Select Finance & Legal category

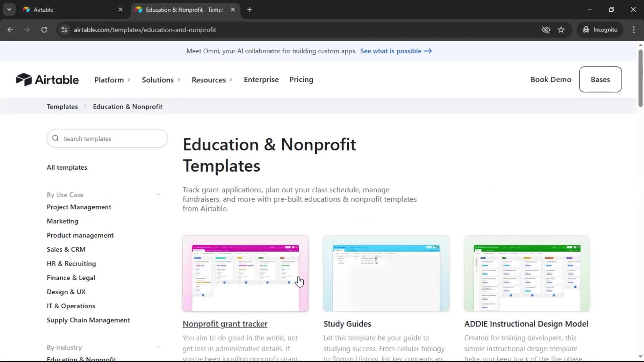click(x=71, y=278)
